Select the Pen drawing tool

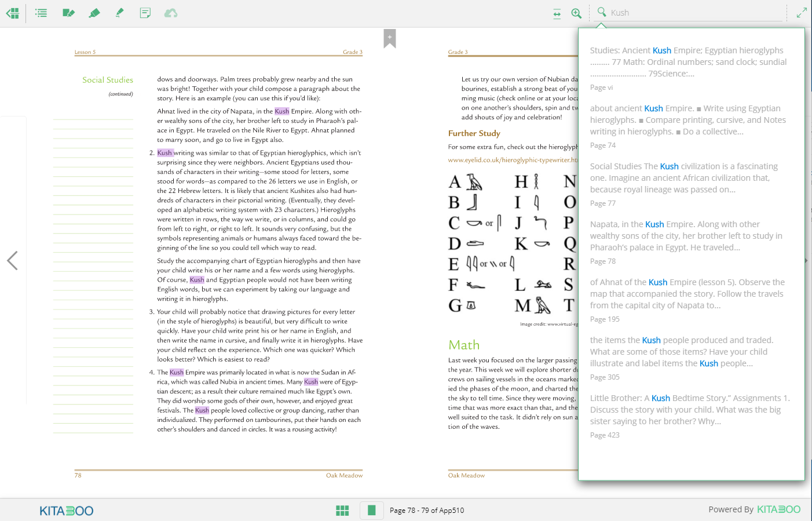(x=119, y=13)
